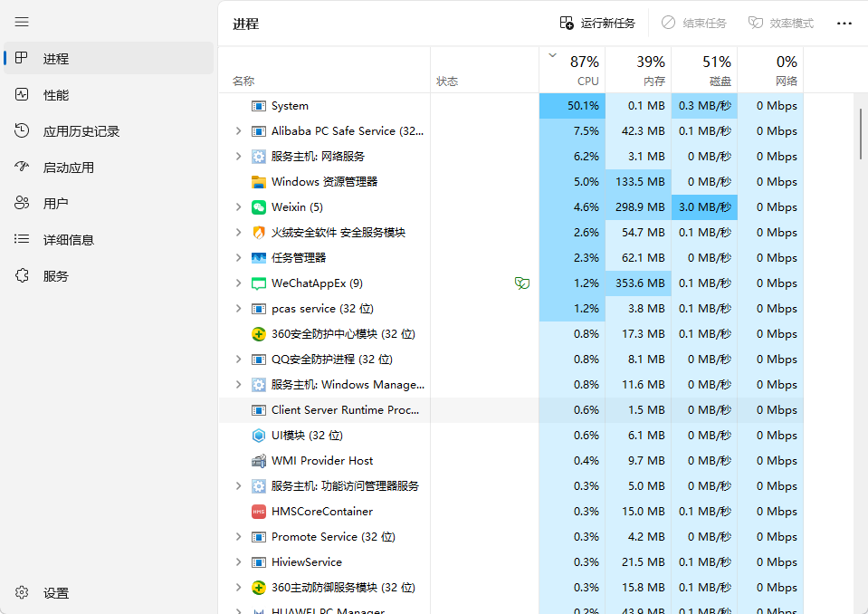The height and width of the screenshot is (614, 868).
Task: Click the System process icon
Action: click(259, 106)
